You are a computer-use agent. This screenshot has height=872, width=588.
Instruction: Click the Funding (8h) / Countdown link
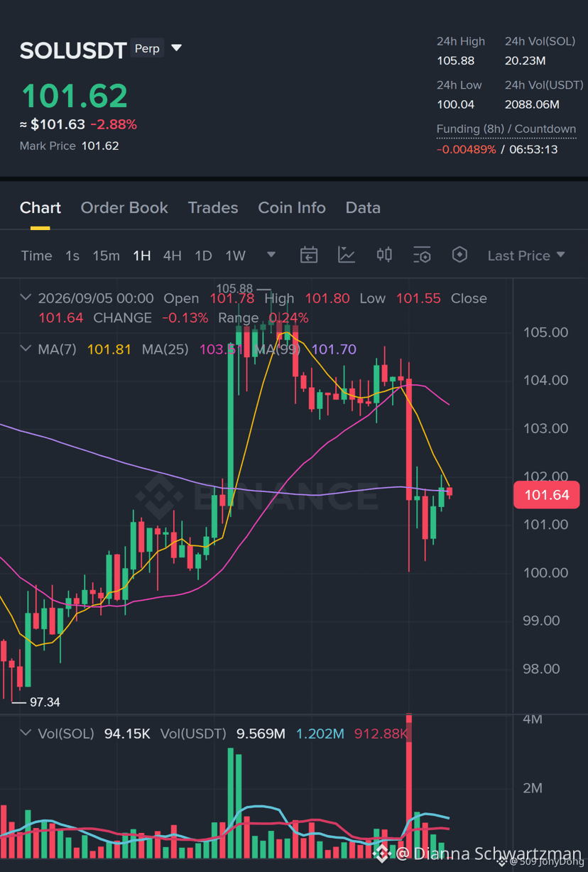point(506,129)
